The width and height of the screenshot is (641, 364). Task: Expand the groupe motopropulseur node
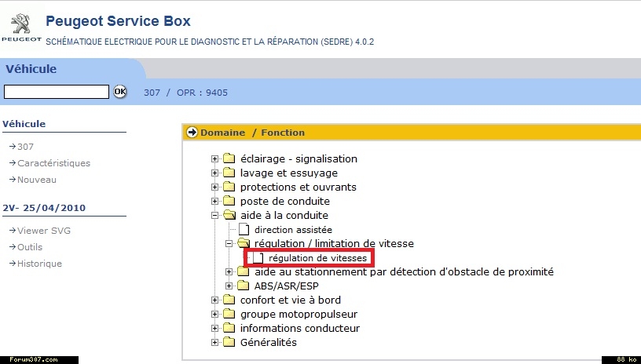click(x=214, y=315)
